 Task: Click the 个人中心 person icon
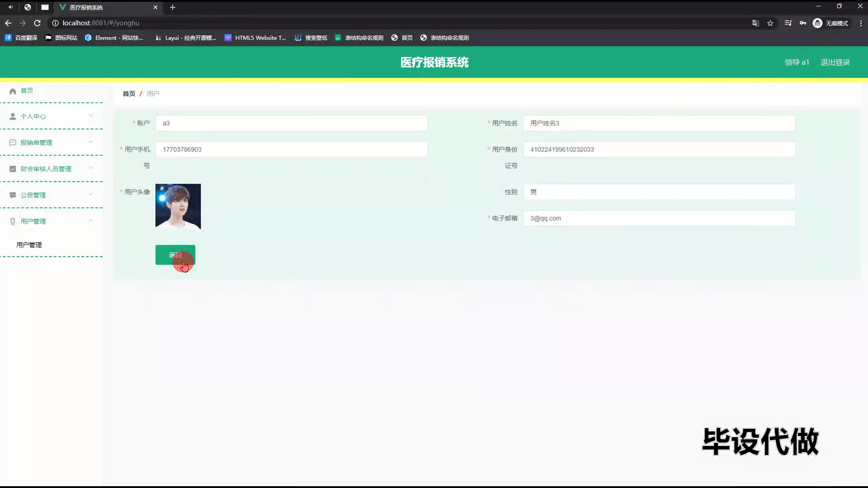coord(13,117)
